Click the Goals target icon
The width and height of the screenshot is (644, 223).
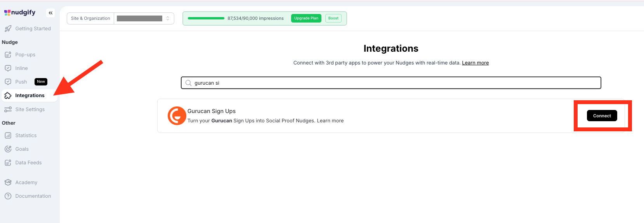(x=8, y=149)
